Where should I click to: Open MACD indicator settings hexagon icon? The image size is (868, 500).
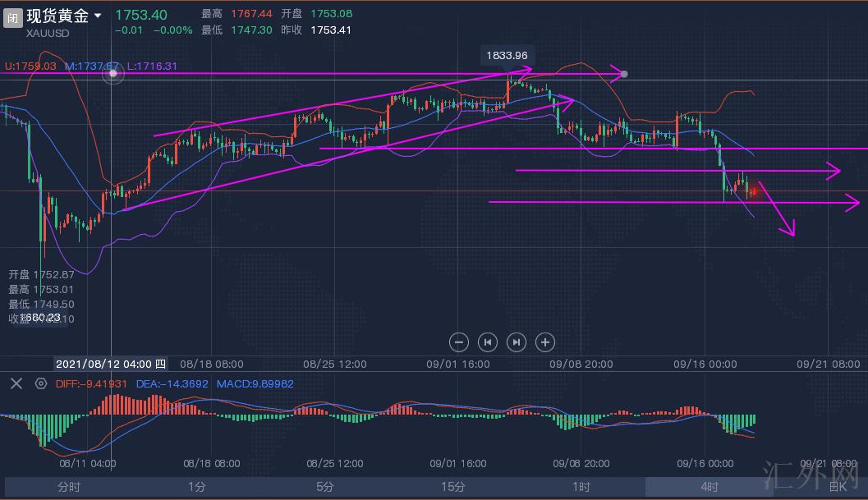click(40, 383)
